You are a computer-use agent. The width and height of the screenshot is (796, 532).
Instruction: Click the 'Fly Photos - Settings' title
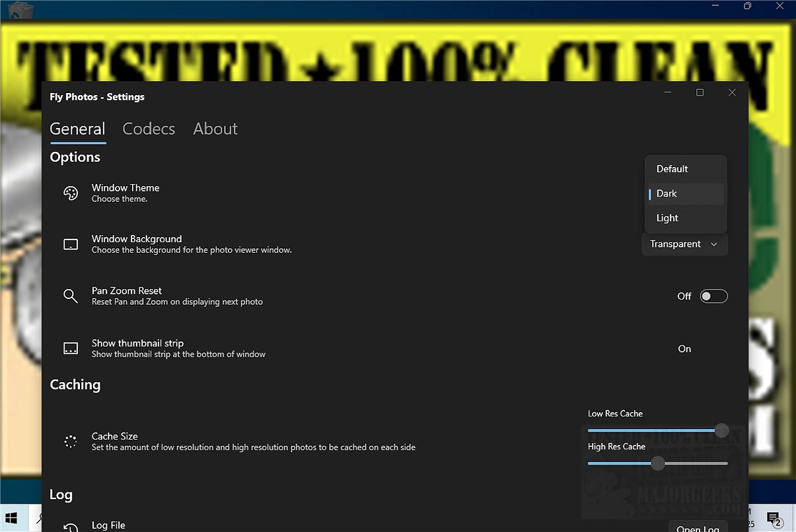97,97
